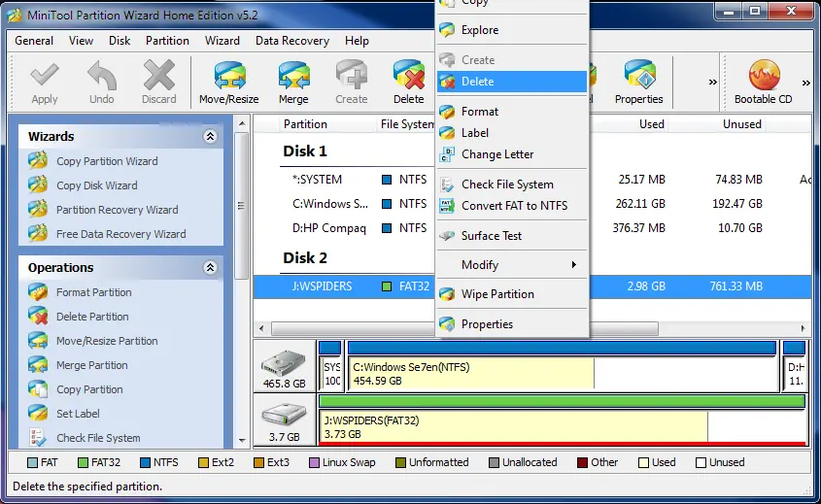Click Delete Partition operation icon
821x504 pixels.
pyautogui.click(x=38, y=317)
